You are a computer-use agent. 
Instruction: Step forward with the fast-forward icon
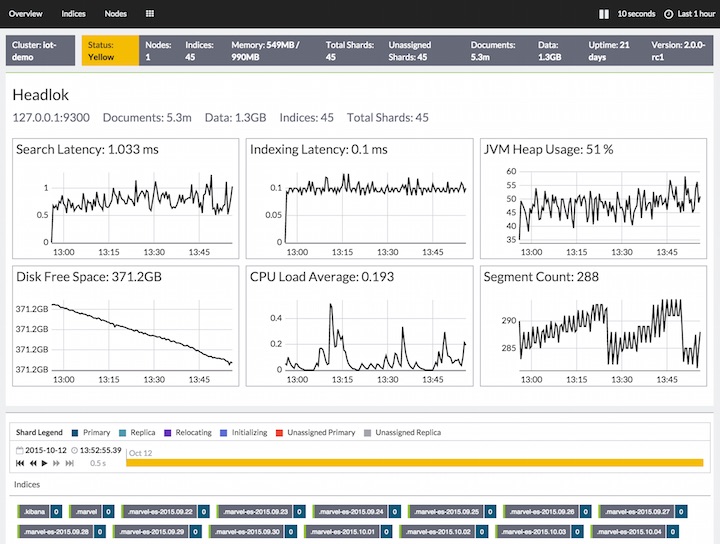pos(56,463)
